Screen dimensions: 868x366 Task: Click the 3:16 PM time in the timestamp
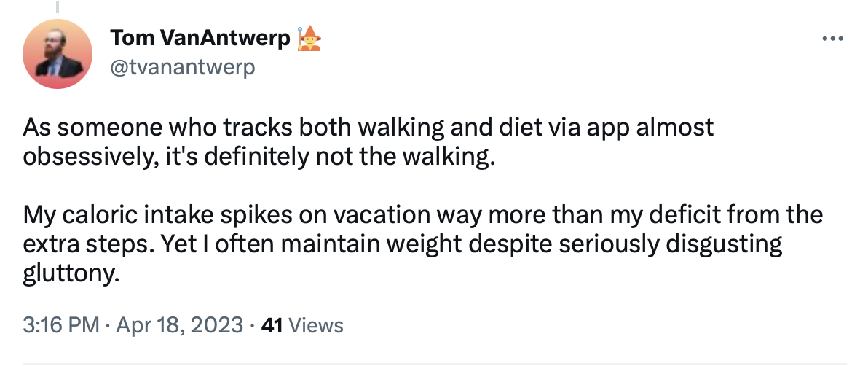60,325
